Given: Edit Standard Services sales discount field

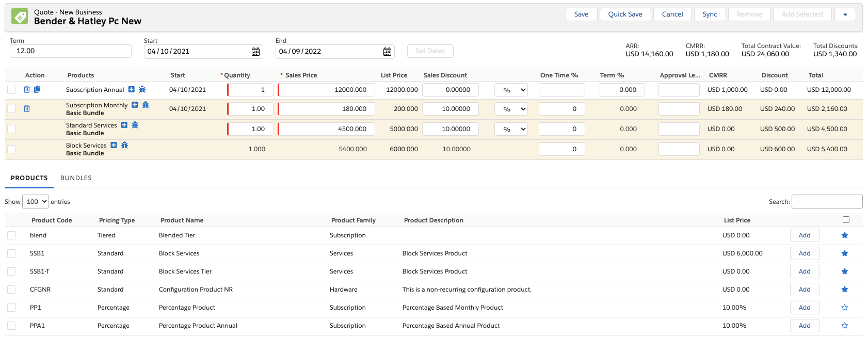Looking at the screenshot, I should (x=451, y=129).
